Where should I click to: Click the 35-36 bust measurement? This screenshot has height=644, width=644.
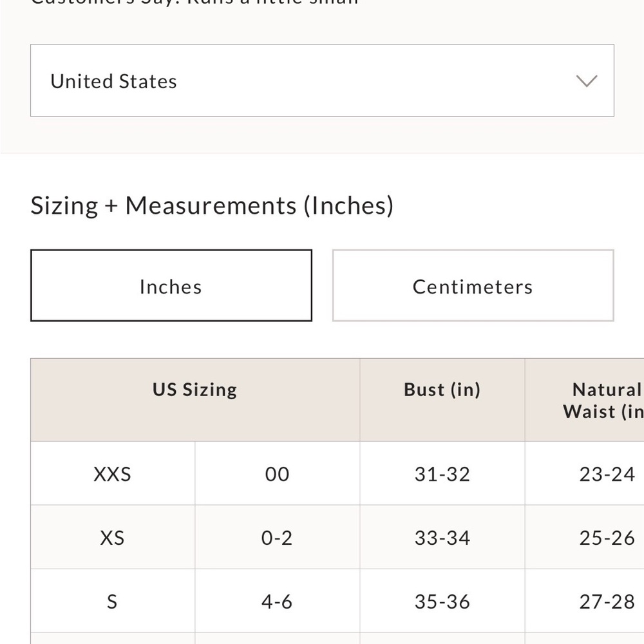click(x=442, y=601)
